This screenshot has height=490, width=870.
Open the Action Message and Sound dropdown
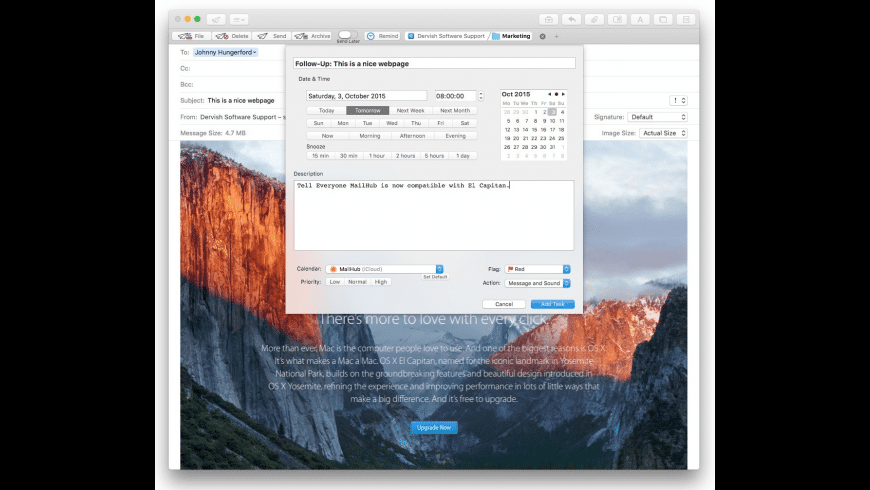click(x=538, y=283)
